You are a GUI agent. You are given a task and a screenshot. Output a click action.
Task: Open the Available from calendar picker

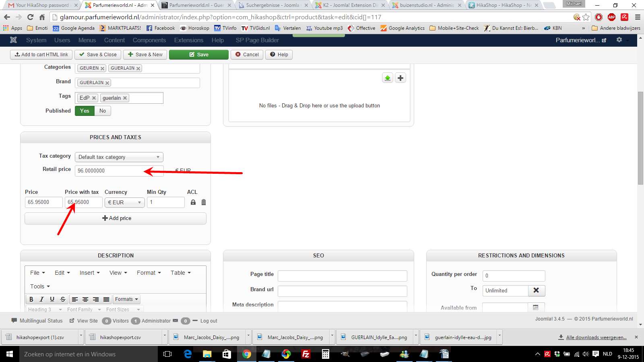click(536, 308)
